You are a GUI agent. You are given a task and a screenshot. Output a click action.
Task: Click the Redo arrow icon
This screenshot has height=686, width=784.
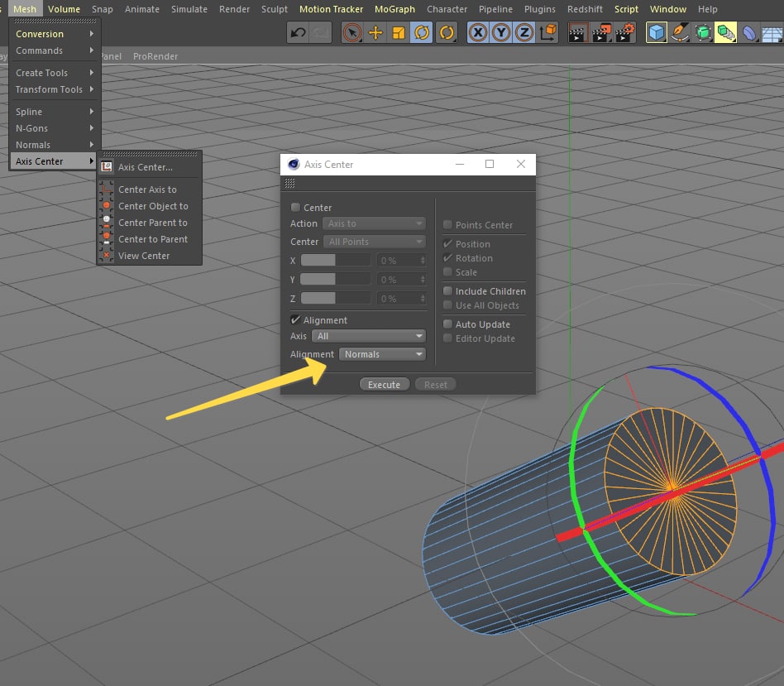click(x=321, y=33)
